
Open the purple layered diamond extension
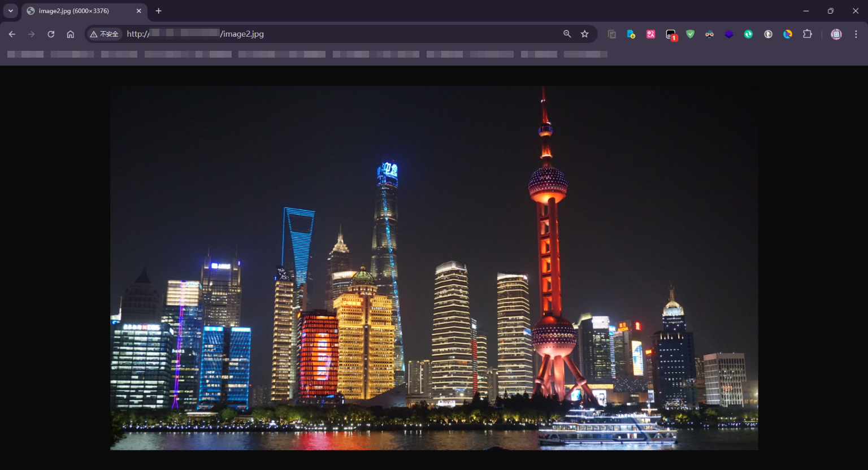729,34
